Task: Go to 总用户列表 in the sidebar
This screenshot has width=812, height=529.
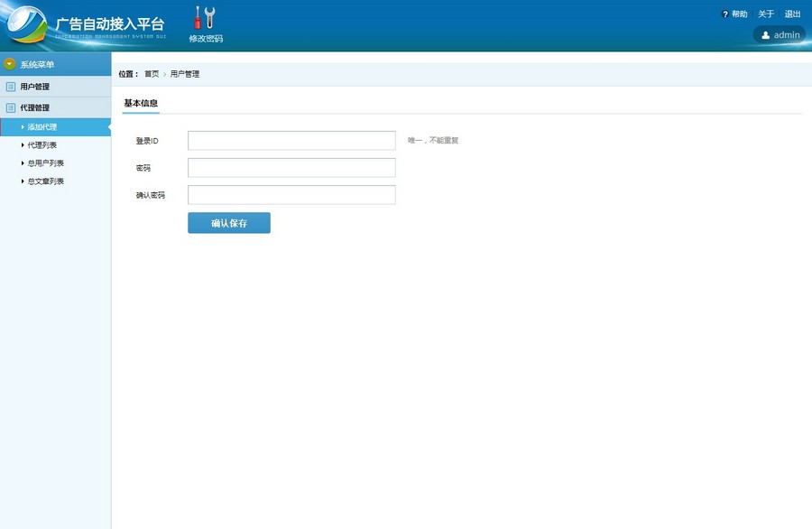Action: (x=45, y=163)
